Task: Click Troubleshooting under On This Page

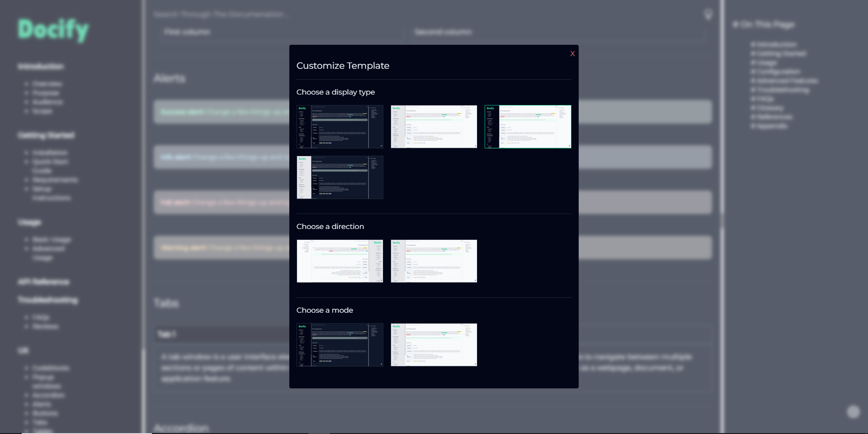Action: (x=781, y=89)
